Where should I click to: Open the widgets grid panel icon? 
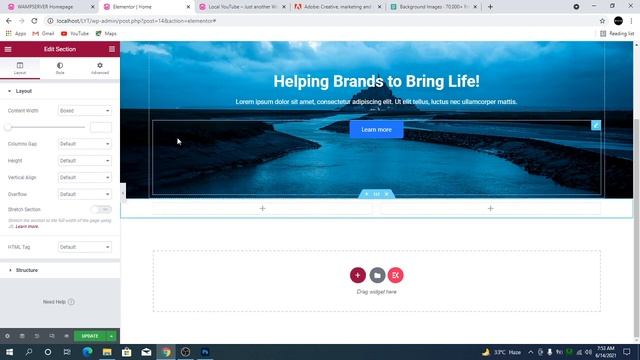point(112,49)
